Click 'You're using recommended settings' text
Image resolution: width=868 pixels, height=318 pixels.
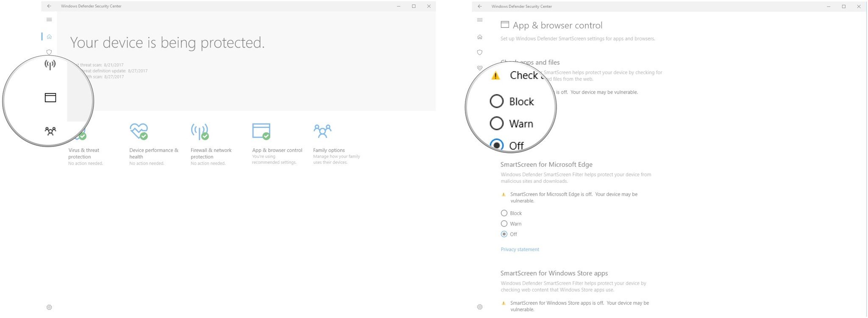coord(274,160)
